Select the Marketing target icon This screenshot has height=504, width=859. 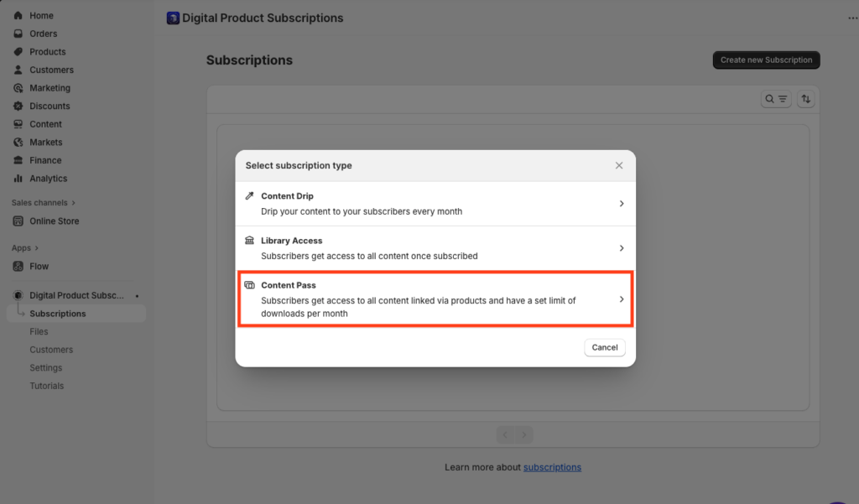point(18,88)
